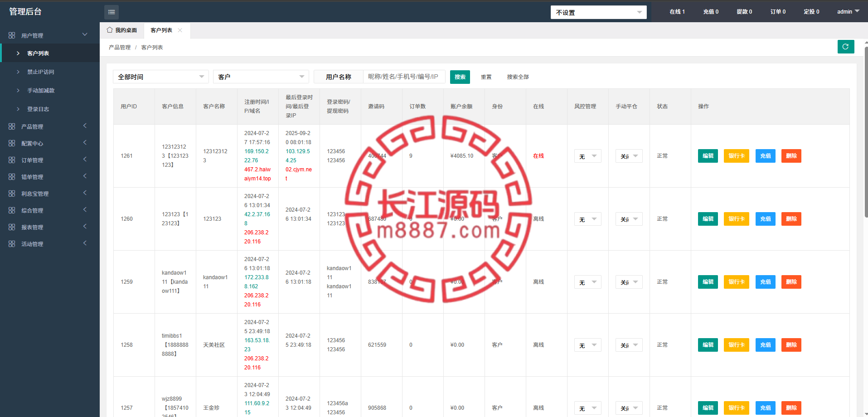The height and width of the screenshot is (417, 868).
Task: Click 编辑 for user 1260
Action: pyautogui.click(x=708, y=219)
